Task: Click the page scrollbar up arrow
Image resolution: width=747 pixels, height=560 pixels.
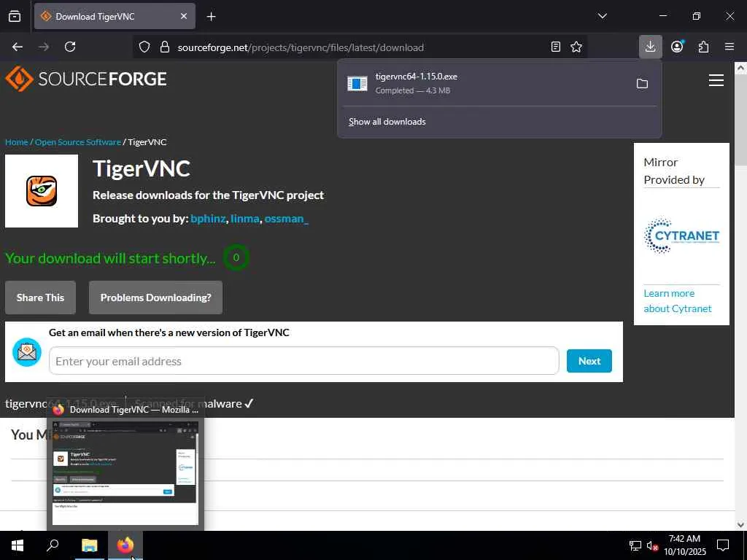Action: (x=740, y=68)
